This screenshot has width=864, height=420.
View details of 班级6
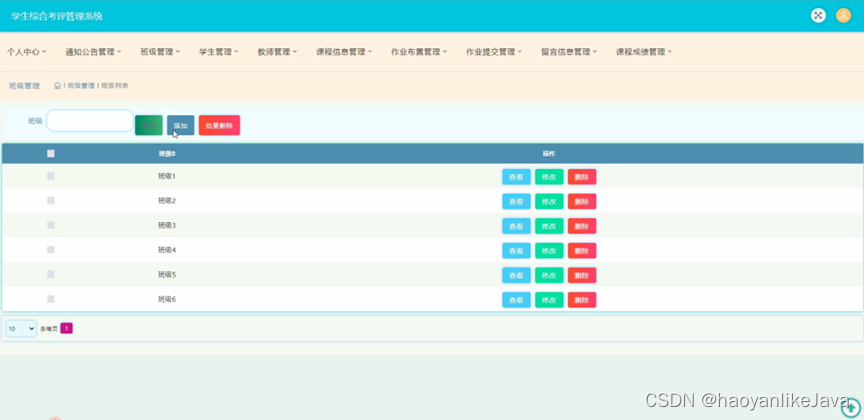coord(516,300)
